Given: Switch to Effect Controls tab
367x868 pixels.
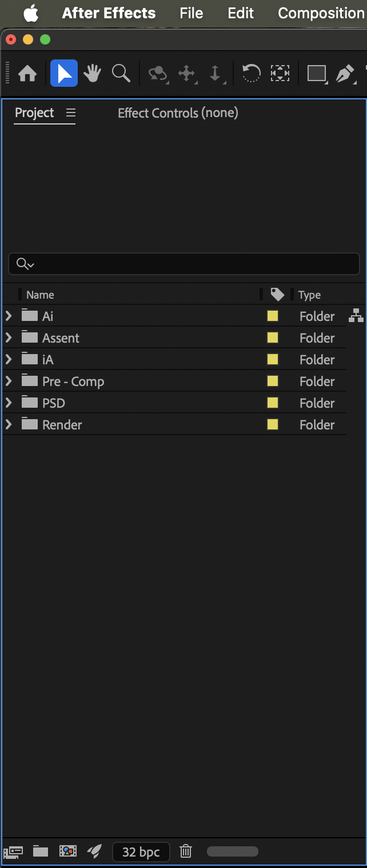Looking at the screenshot, I should point(178,113).
